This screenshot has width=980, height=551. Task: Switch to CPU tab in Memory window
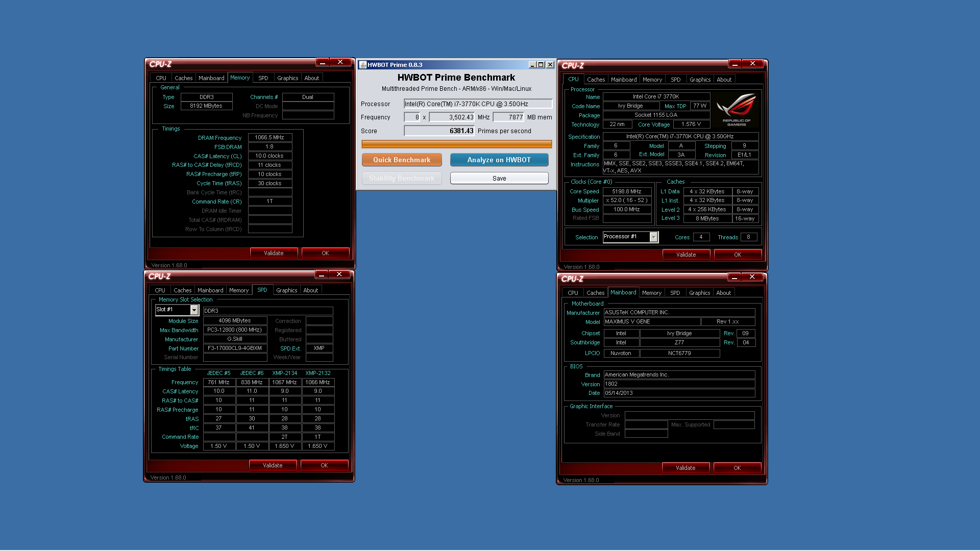(161, 78)
